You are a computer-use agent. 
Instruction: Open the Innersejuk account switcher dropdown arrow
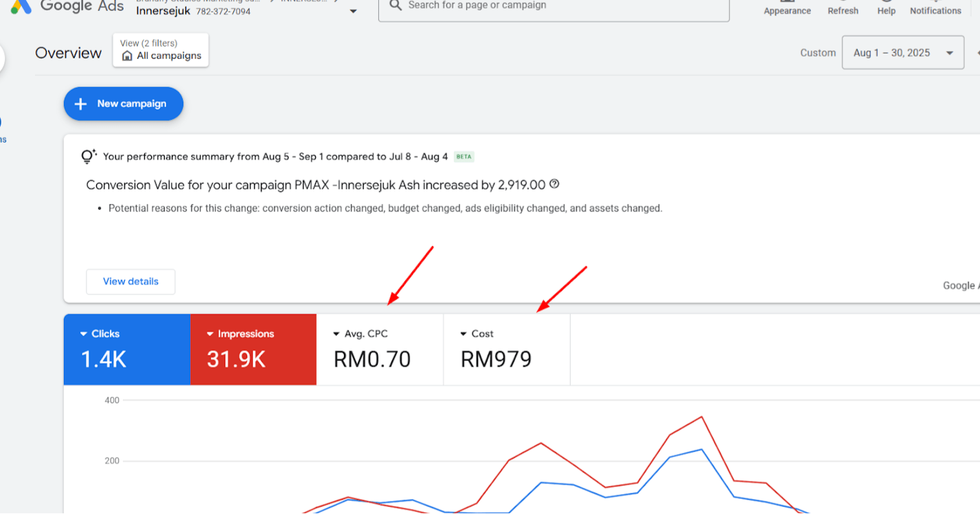tap(353, 12)
